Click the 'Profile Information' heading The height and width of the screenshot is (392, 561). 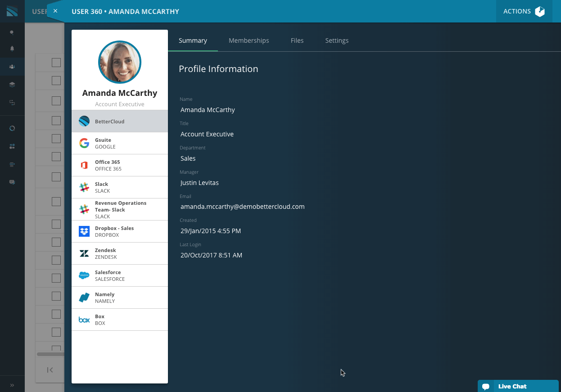[218, 69]
